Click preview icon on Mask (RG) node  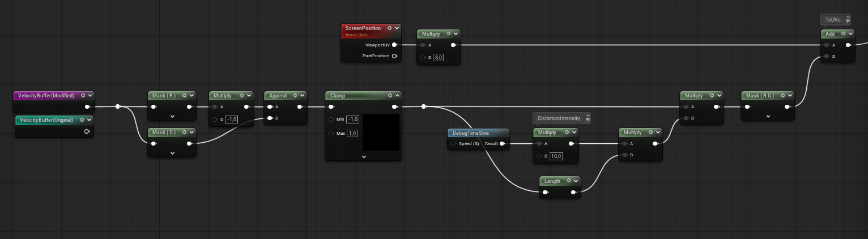(782, 96)
